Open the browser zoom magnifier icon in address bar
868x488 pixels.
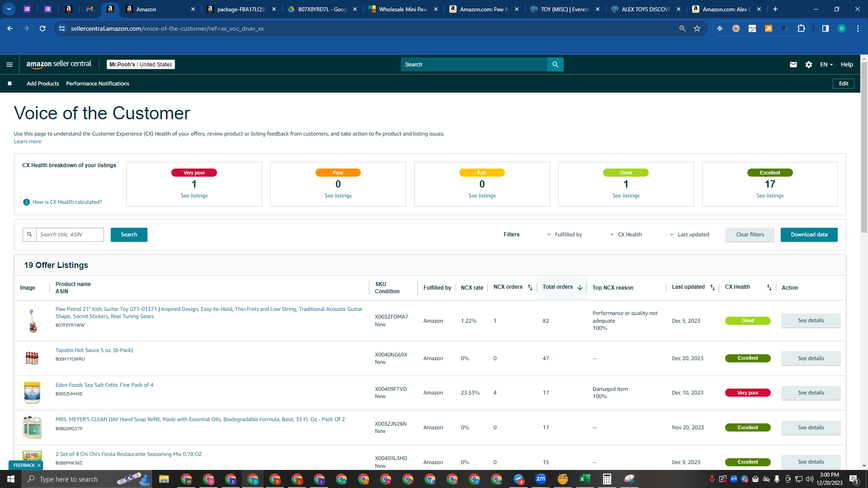(x=683, y=28)
